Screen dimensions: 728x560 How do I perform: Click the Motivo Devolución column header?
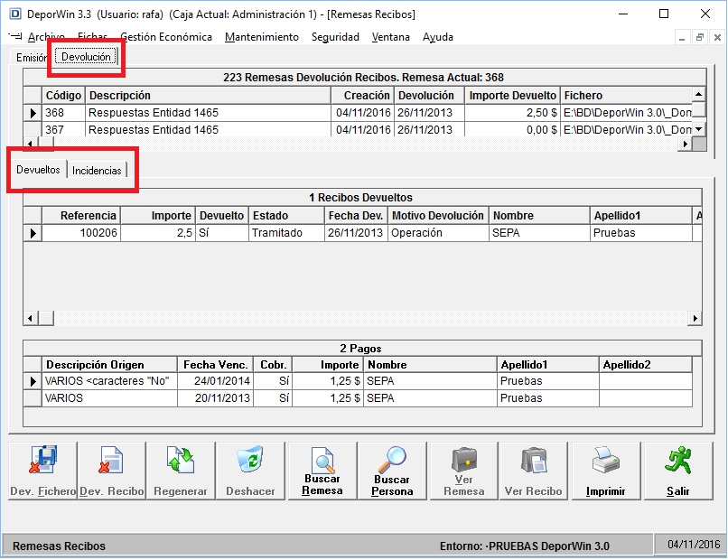[x=438, y=216]
